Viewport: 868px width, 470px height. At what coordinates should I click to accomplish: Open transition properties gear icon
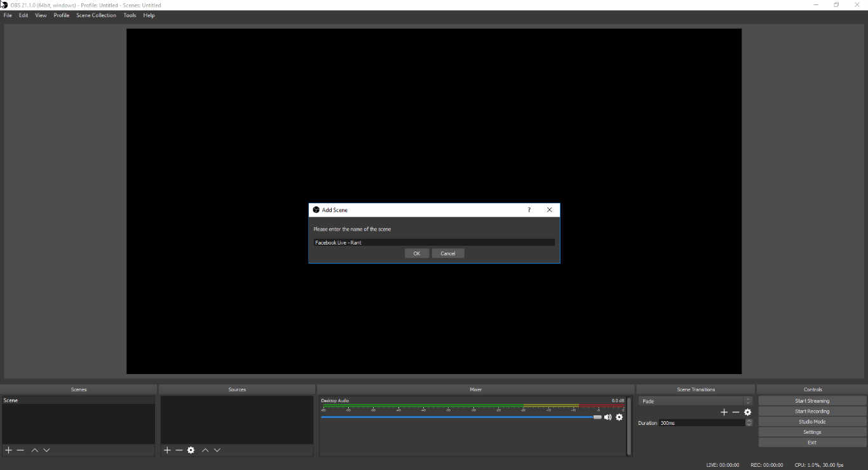(x=747, y=412)
